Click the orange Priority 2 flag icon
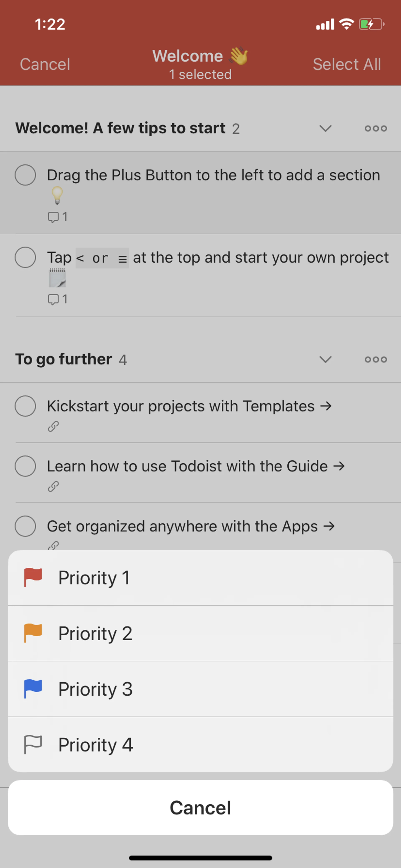401x868 pixels. 33,633
